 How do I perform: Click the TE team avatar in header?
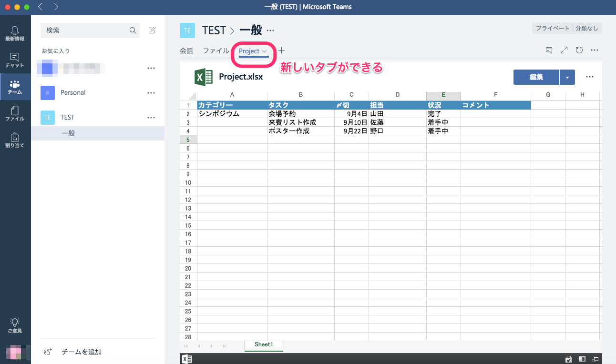(187, 30)
